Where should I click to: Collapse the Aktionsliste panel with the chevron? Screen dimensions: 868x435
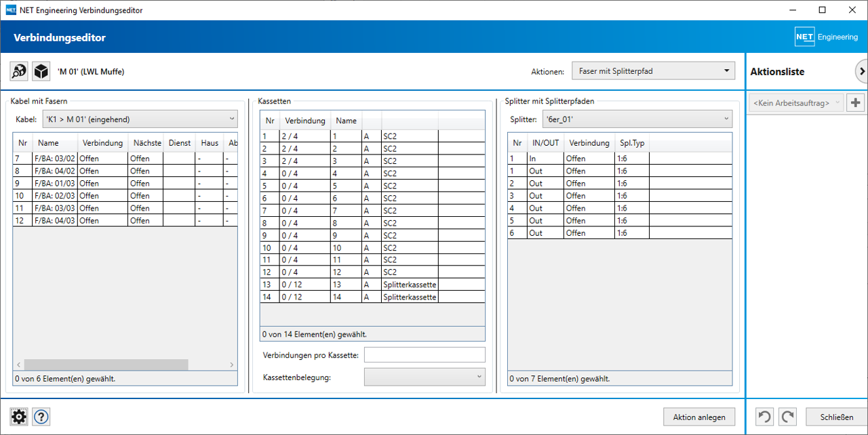pos(861,70)
